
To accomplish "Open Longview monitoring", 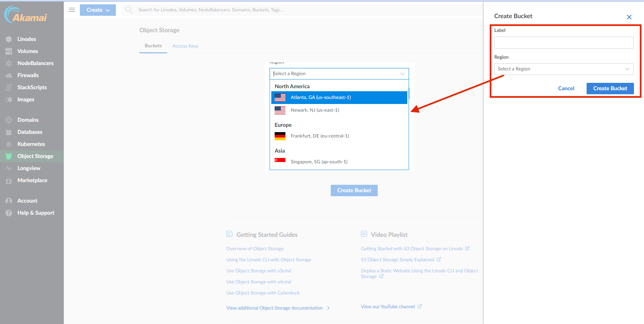I will point(32,168).
